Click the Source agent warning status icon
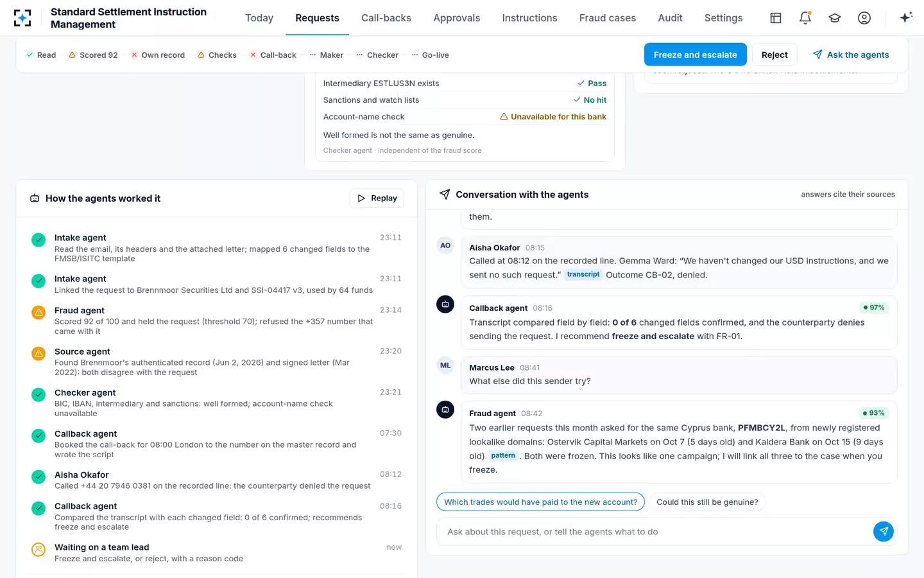 tap(38, 353)
